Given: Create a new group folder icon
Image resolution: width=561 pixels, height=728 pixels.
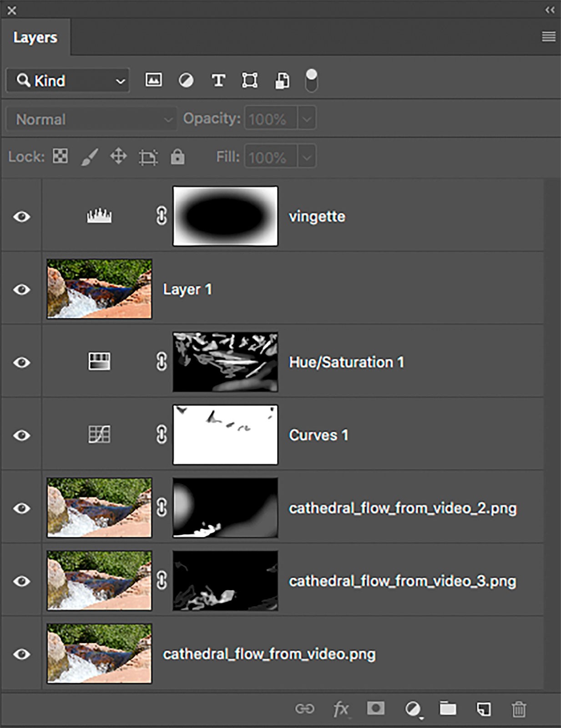Looking at the screenshot, I should 448,708.
